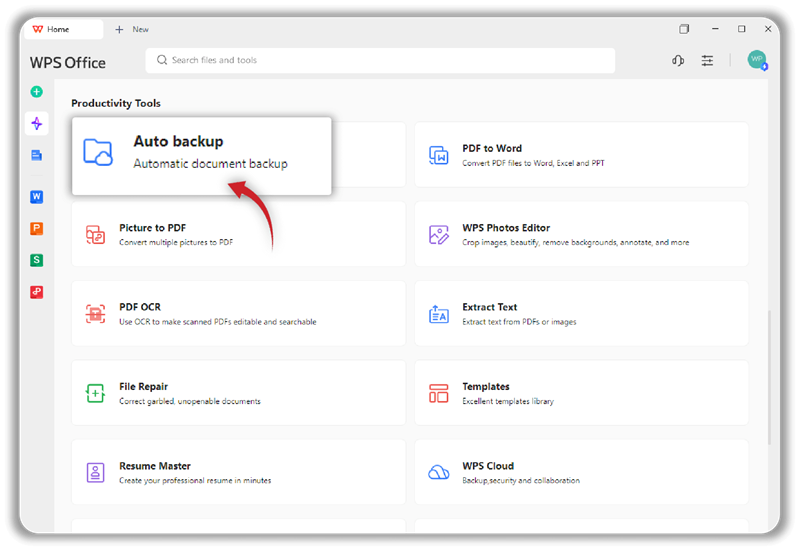The image size is (800, 551).
Task: Click the window tiling icon in title bar
Action: 684,29
